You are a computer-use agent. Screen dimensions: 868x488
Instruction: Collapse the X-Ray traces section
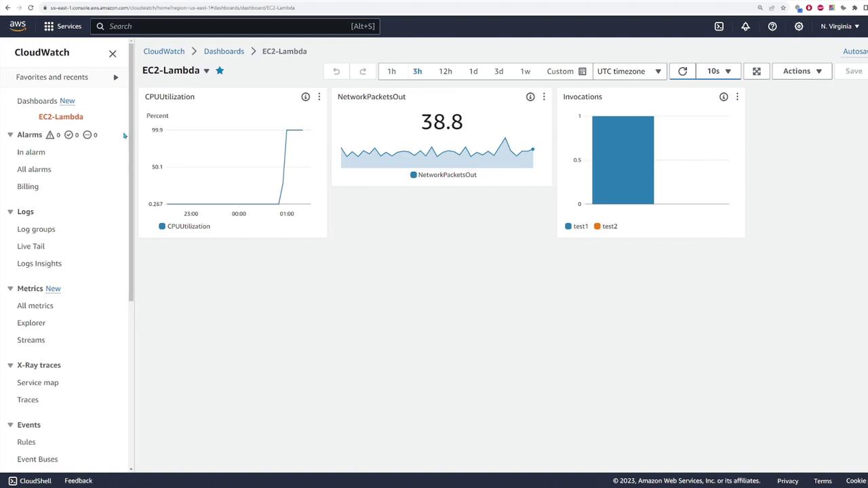click(x=10, y=365)
